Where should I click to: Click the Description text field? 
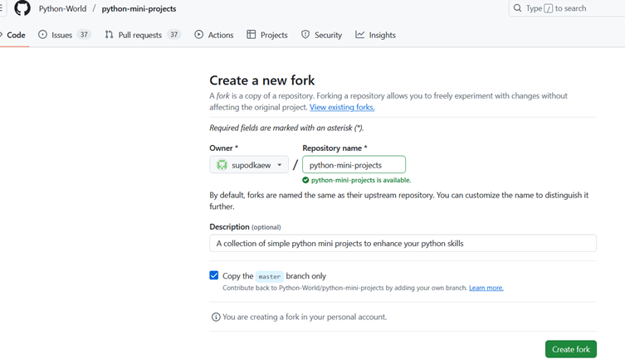(x=403, y=243)
